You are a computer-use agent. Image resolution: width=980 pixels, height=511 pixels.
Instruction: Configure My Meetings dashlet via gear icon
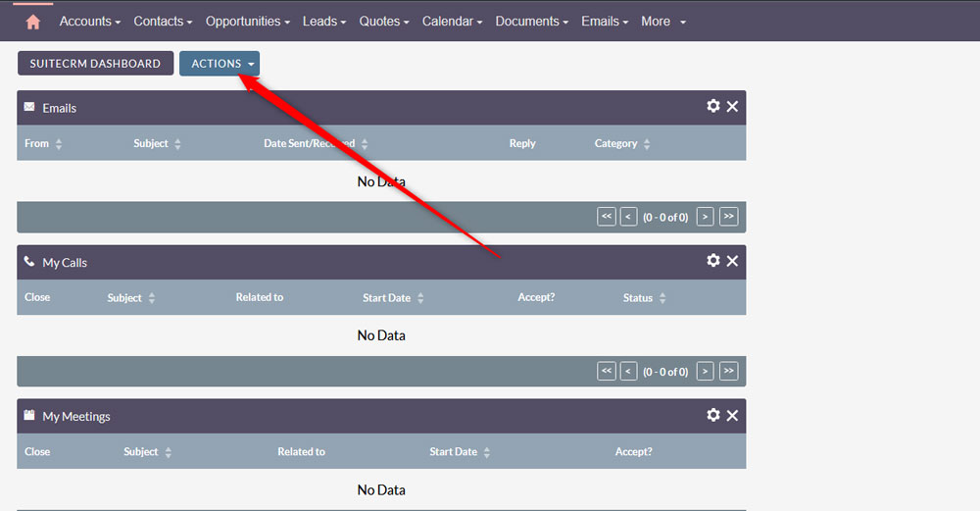tap(713, 415)
